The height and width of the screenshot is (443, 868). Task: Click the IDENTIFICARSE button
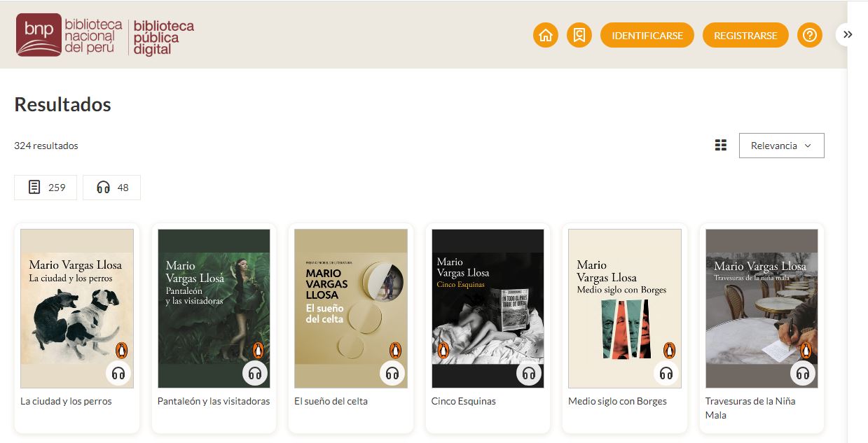[647, 35]
